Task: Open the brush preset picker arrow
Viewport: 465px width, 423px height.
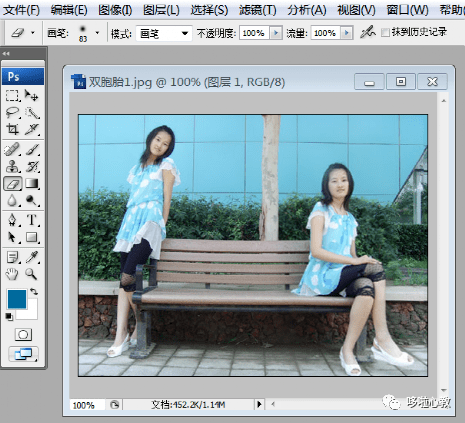Action: [97, 33]
